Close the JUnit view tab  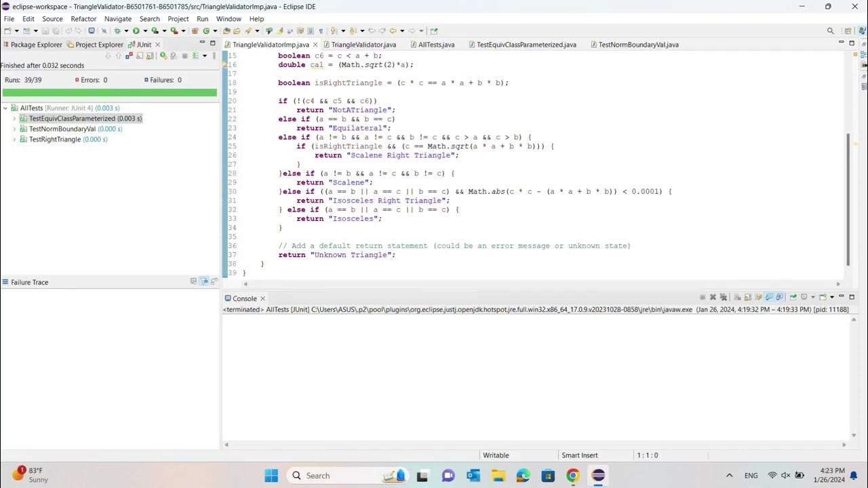click(x=158, y=45)
